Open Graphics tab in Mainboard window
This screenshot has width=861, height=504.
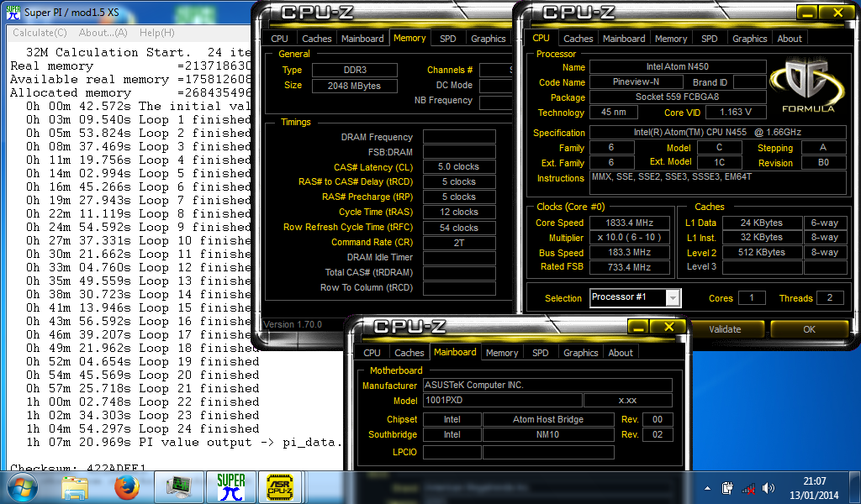(580, 353)
